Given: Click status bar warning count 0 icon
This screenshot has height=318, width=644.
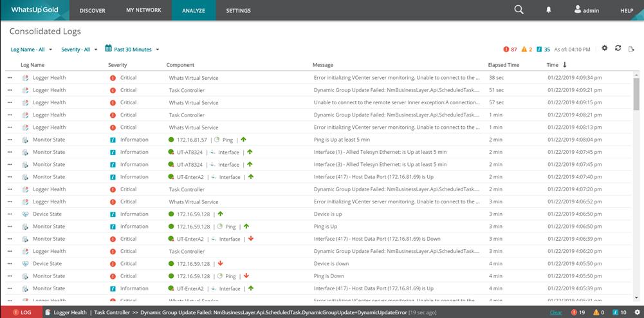Looking at the screenshot, I should (x=596, y=312).
